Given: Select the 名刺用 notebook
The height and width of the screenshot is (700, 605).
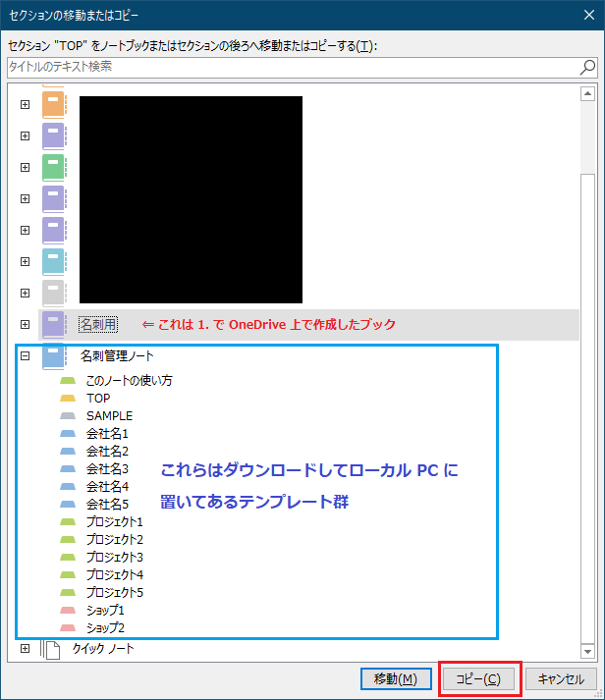Looking at the screenshot, I should [x=98, y=325].
